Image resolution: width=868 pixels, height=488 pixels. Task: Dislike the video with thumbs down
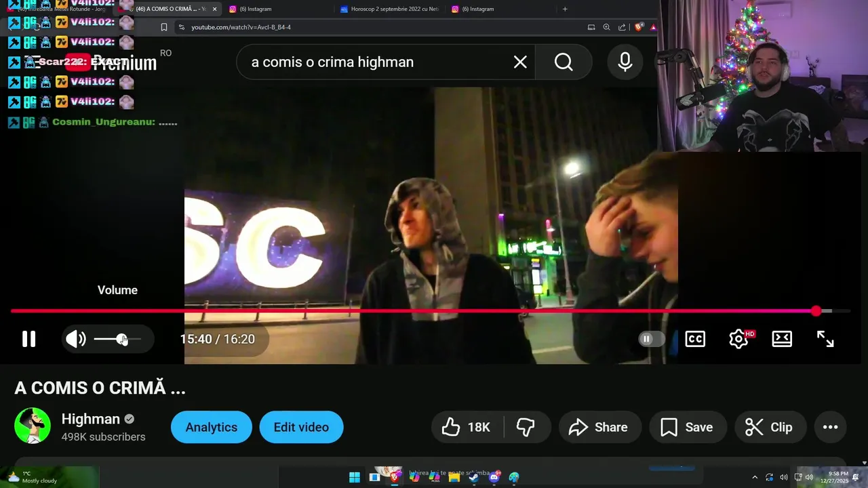tap(526, 427)
